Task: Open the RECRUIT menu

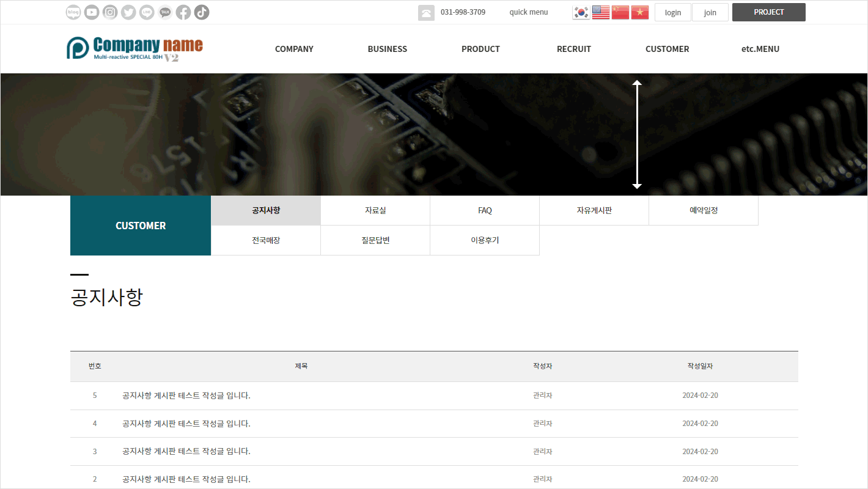Action: point(574,49)
